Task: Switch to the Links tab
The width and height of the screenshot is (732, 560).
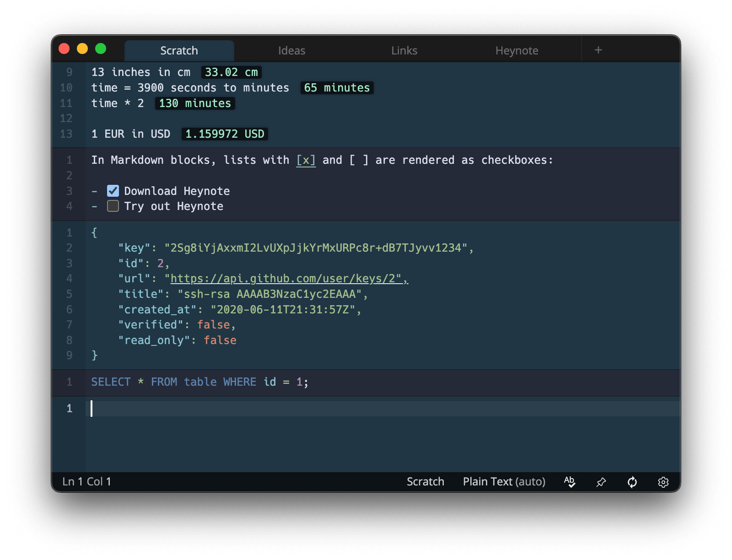Action: pos(404,50)
